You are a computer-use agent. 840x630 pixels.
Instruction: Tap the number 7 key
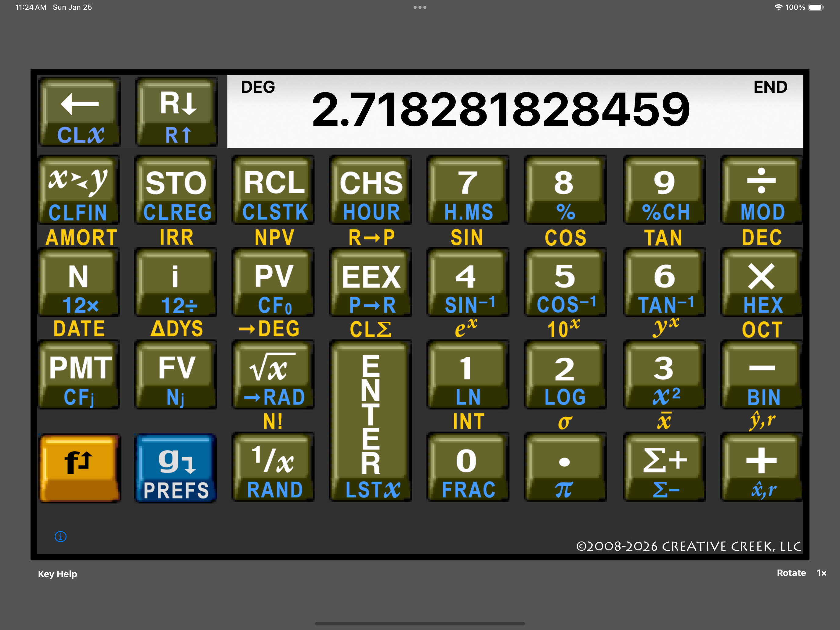click(468, 190)
